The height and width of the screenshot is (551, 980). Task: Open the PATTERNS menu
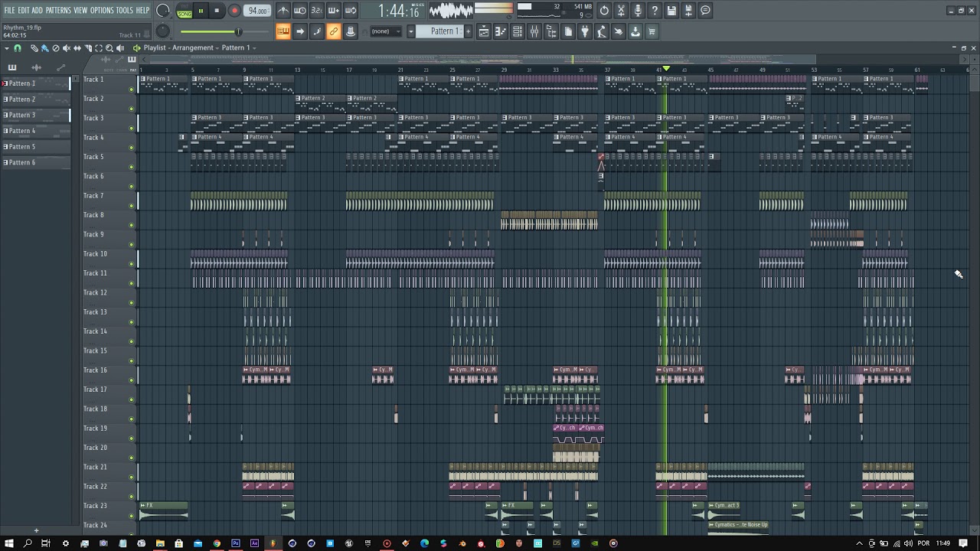coord(58,10)
